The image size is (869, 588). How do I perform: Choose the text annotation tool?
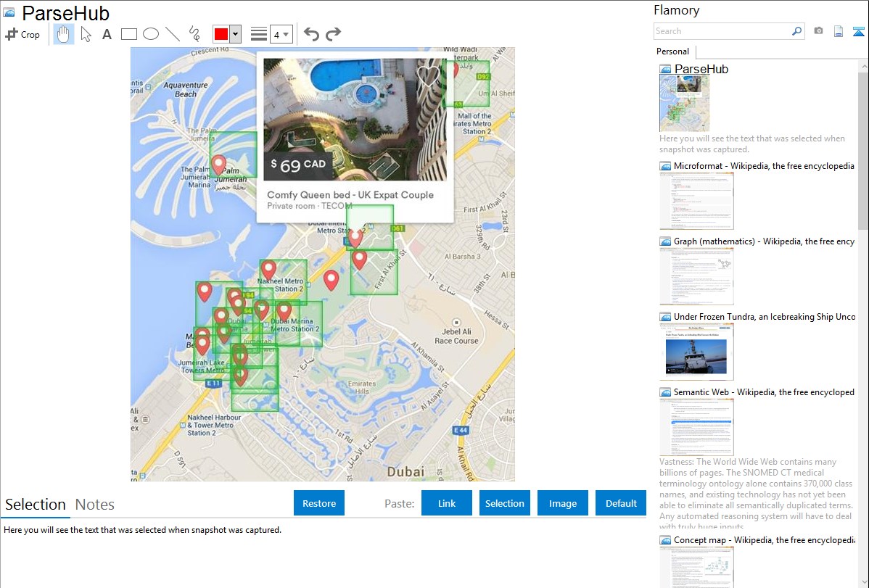[x=107, y=34]
